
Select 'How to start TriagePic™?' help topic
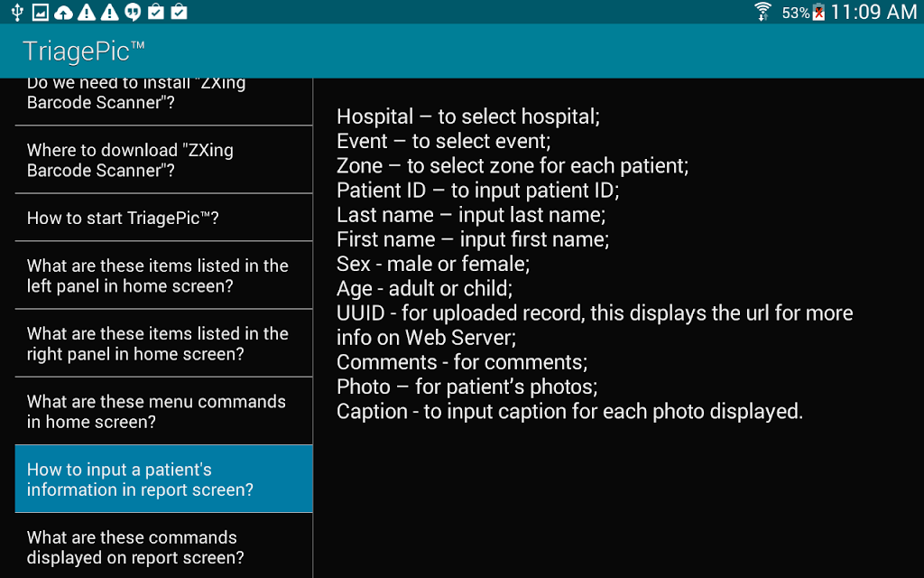click(x=164, y=218)
